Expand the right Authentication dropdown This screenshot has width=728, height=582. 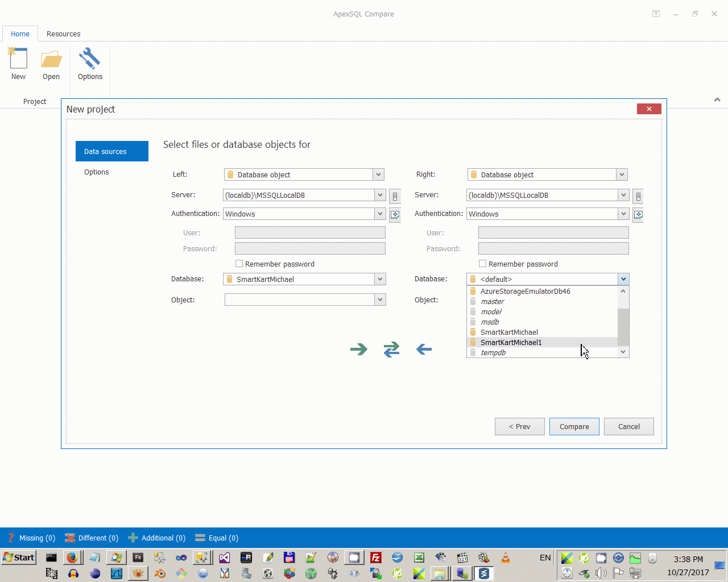[x=623, y=214]
